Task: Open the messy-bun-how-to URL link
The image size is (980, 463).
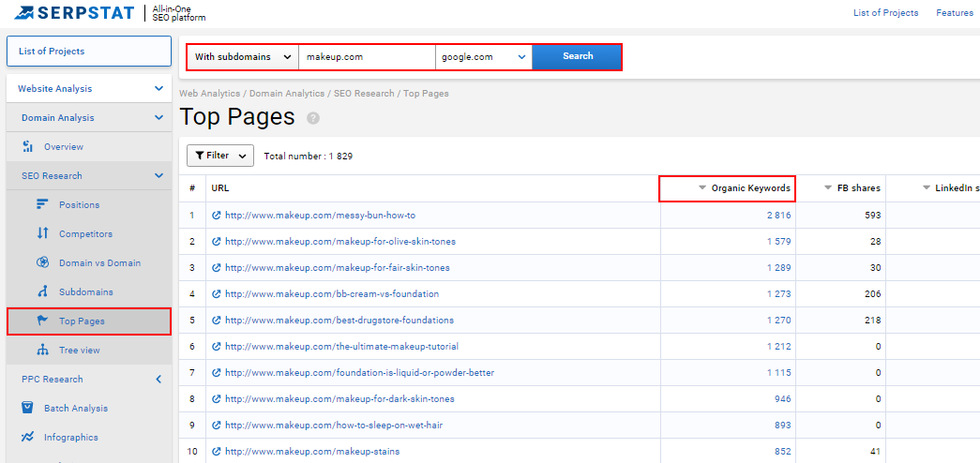Action: click(320, 215)
